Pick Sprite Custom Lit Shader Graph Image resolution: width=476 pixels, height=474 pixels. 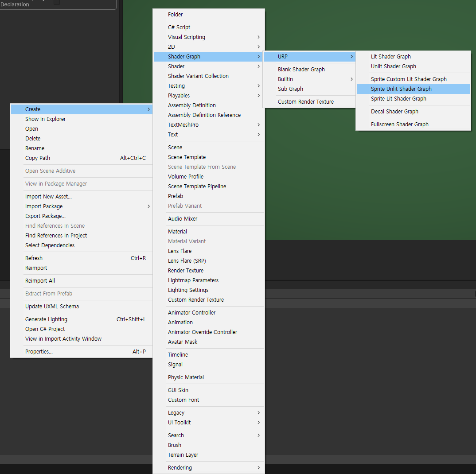[x=413, y=79]
